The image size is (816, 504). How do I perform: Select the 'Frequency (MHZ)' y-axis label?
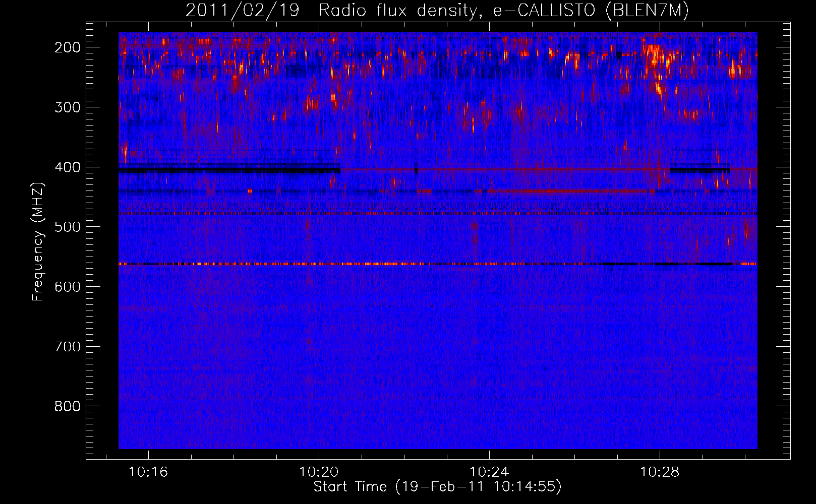[x=38, y=241]
